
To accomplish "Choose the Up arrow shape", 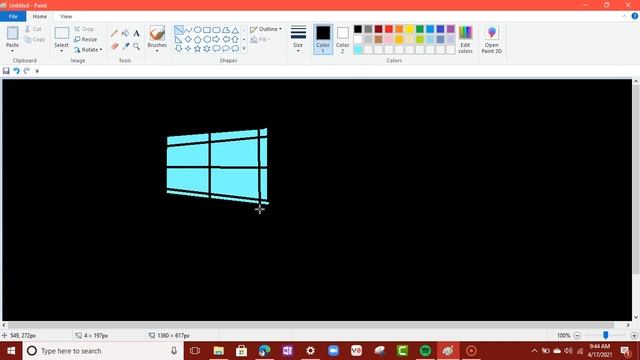I will pyautogui.click(x=235, y=39).
